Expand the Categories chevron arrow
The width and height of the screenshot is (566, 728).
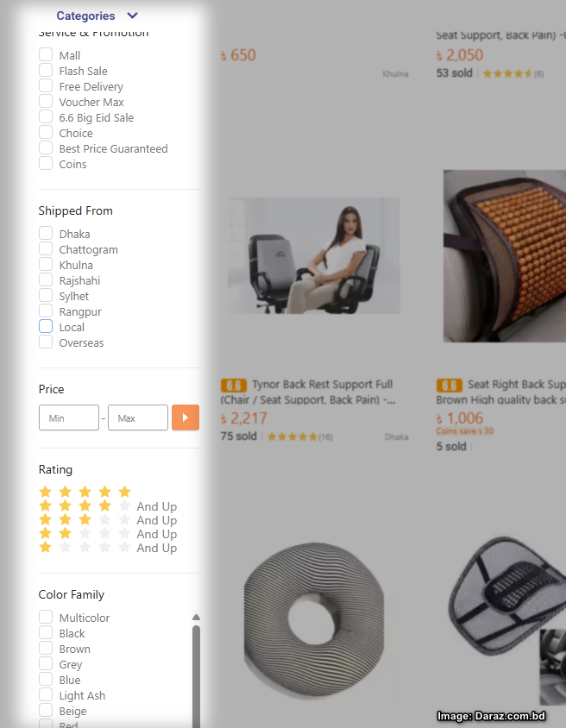coord(132,16)
